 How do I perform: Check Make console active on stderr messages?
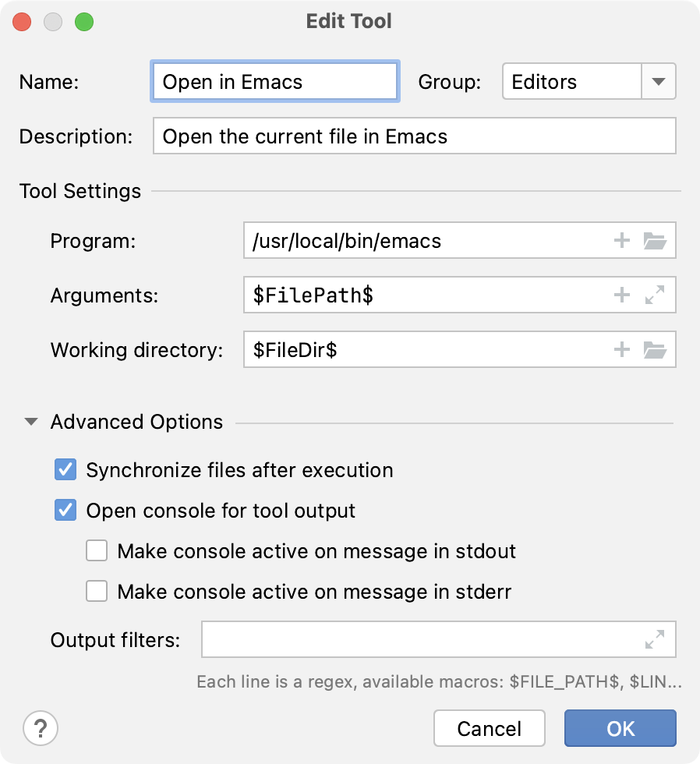click(97, 591)
